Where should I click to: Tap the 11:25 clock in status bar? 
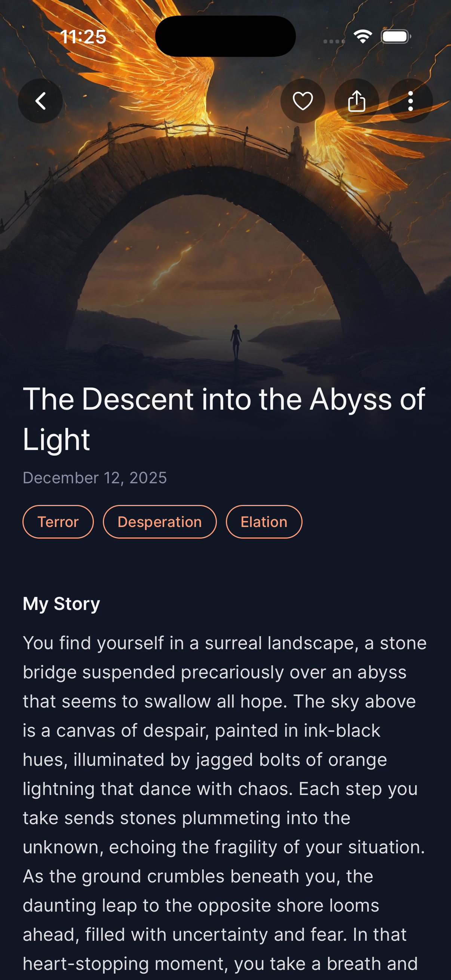coord(83,37)
